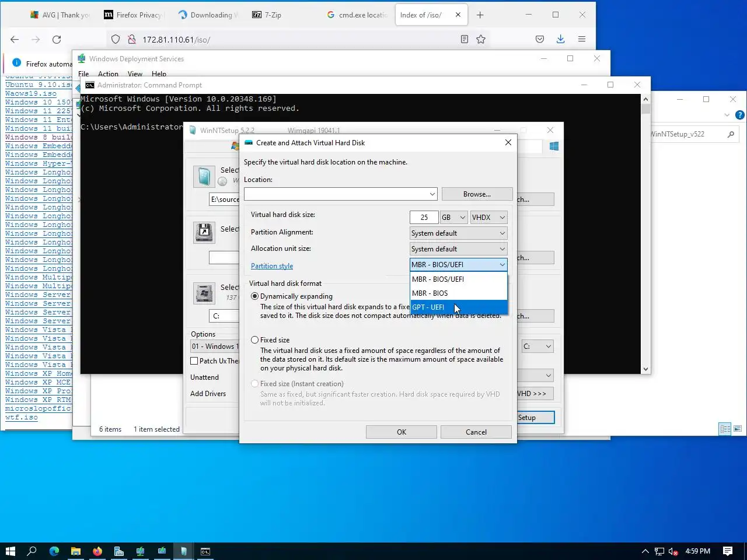Switch to Firefox via taskbar icon
This screenshot has width=747, height=560.
[x=97, y=551]
